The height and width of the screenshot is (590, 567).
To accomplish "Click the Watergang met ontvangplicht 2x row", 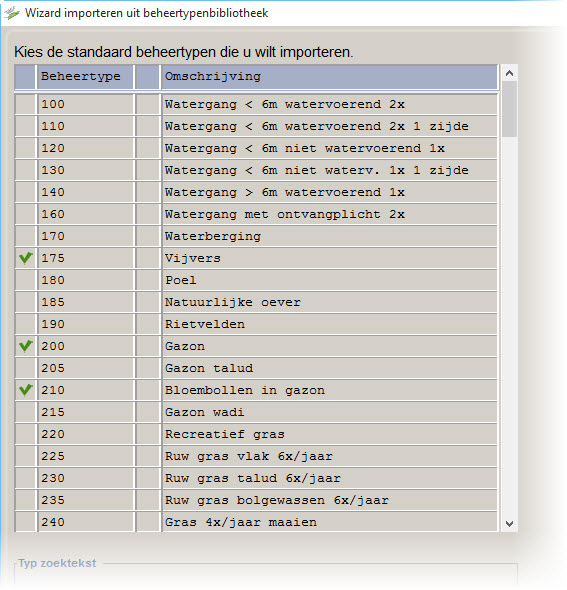I will click(256, 214).
